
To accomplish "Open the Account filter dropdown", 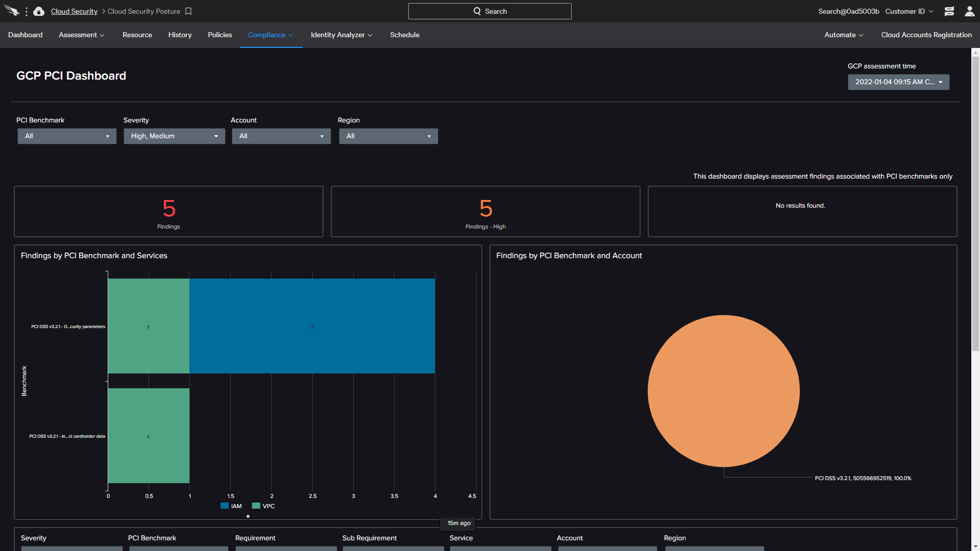I will coord(281,136).
